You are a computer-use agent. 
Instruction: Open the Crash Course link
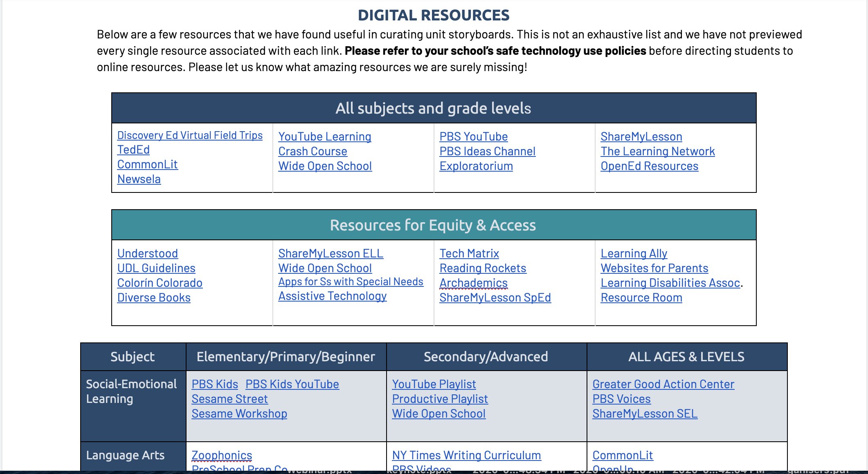(313, 151)
